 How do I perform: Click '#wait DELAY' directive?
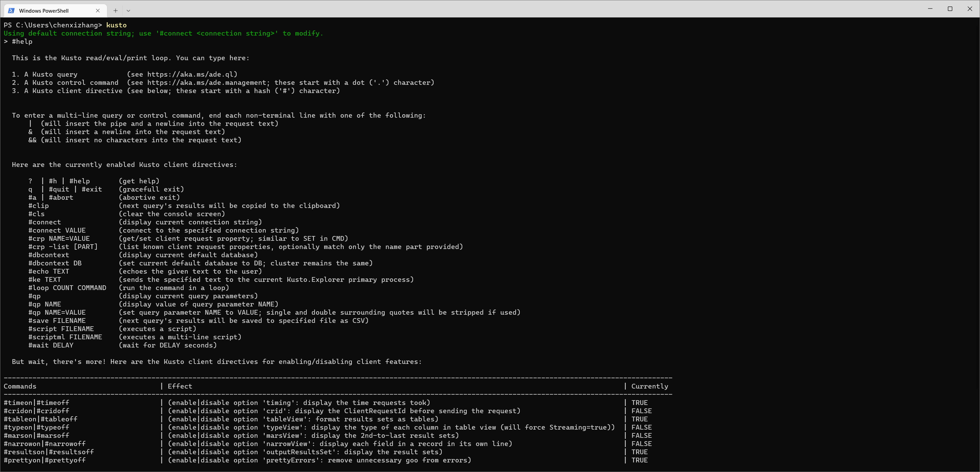51,345
